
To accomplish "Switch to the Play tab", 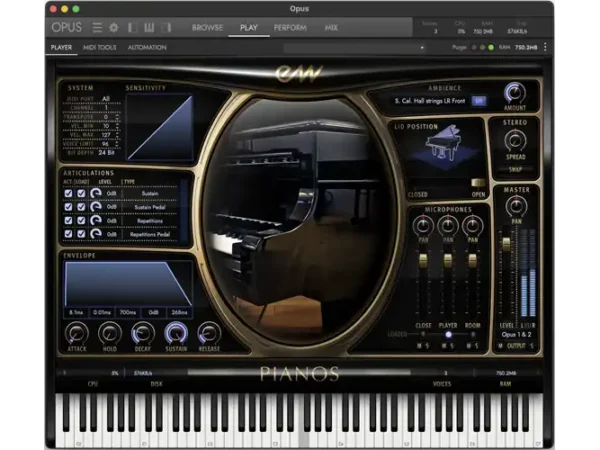I will pos(249,28).
